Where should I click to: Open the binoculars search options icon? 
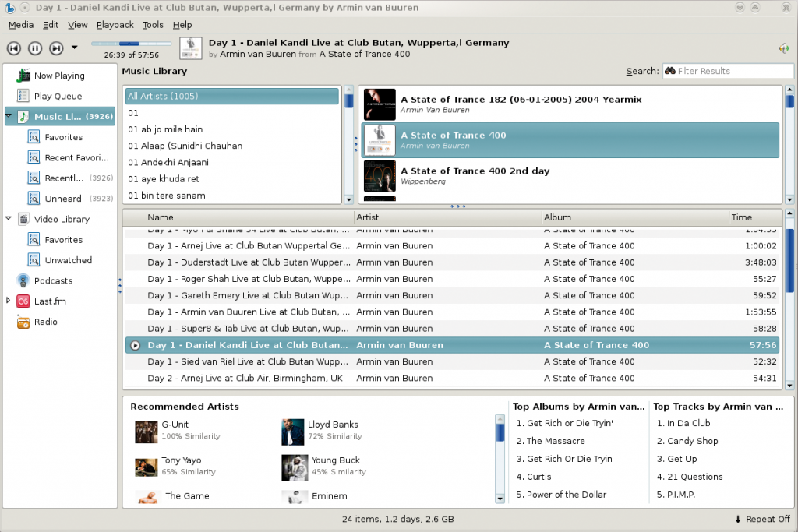[669, 71]
